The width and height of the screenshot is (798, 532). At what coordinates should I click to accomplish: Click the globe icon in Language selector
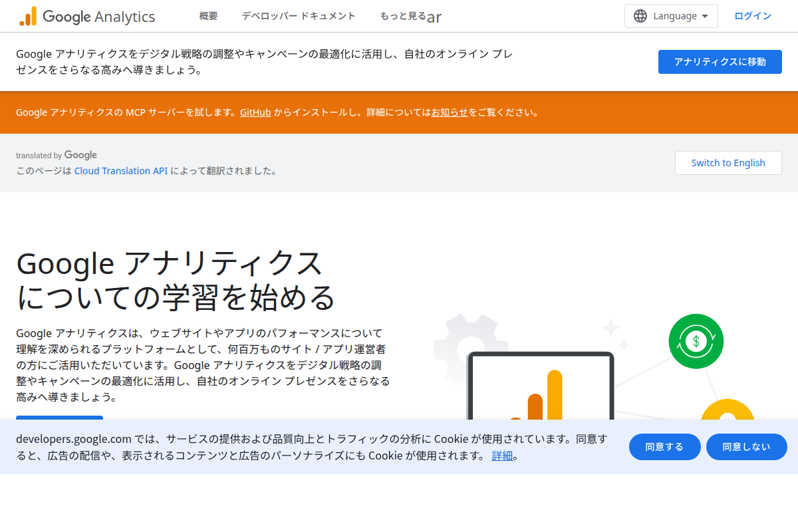tap(640, 16)
